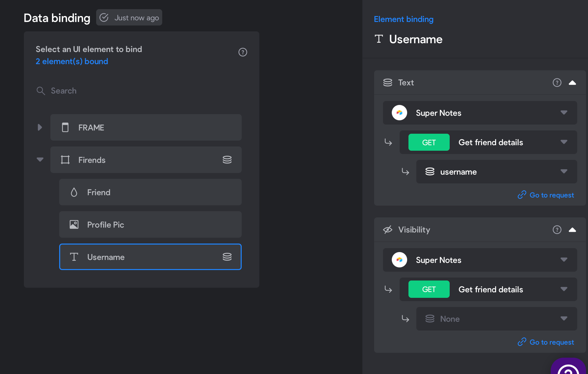Collapse the Visibility section with the up arrow
The image size is (588, 374).
pos(572,230)
